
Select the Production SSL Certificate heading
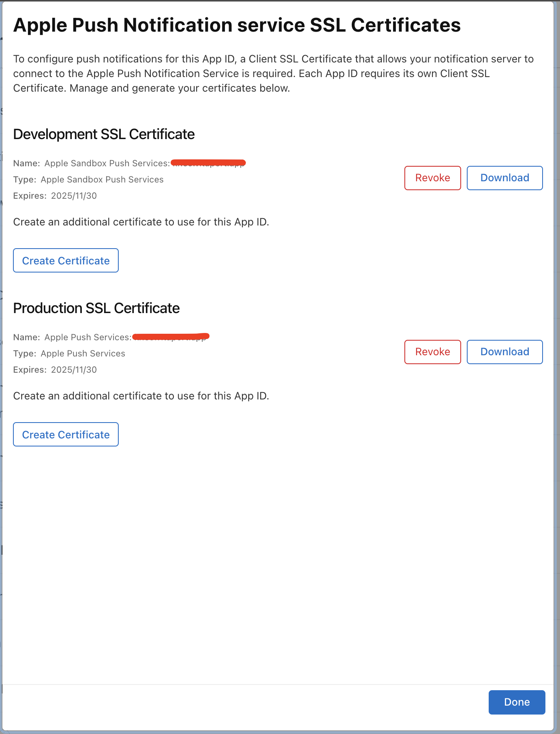tap(96, 308)
